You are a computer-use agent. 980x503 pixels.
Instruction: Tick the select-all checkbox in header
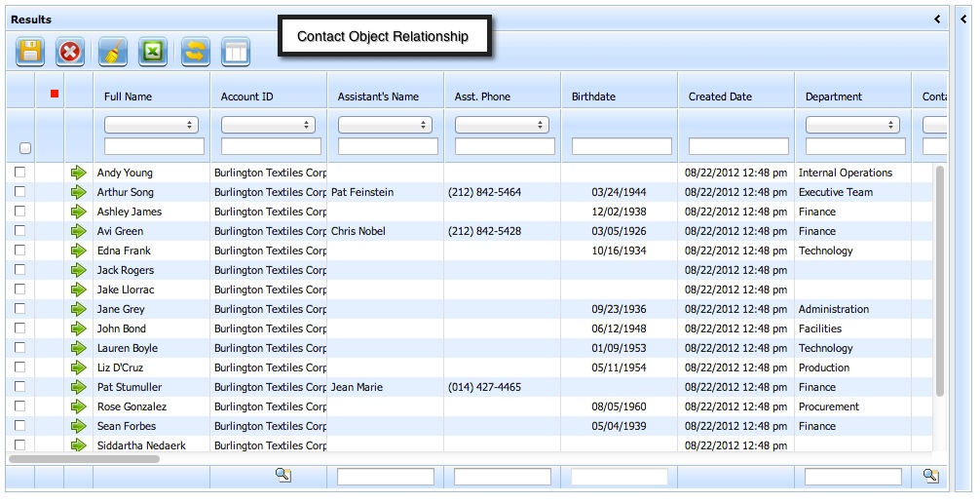click(25, 148)
